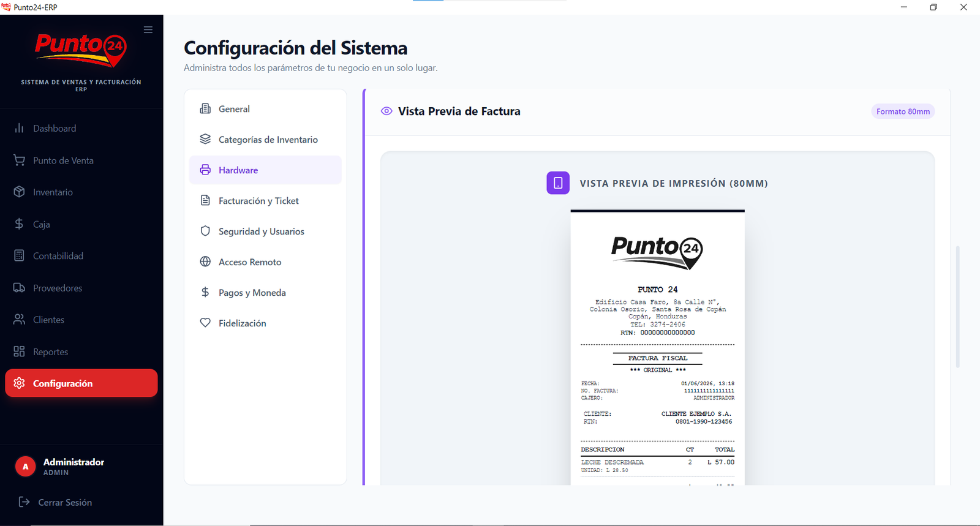Click the Caja dollar sign icon
Image resolution: width=980 pixels, height=526 pixels.
point(19,224)
